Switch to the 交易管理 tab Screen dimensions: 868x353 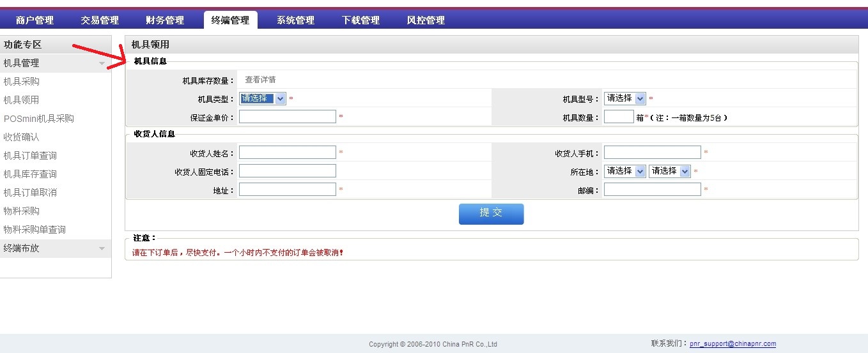(100, 20)
